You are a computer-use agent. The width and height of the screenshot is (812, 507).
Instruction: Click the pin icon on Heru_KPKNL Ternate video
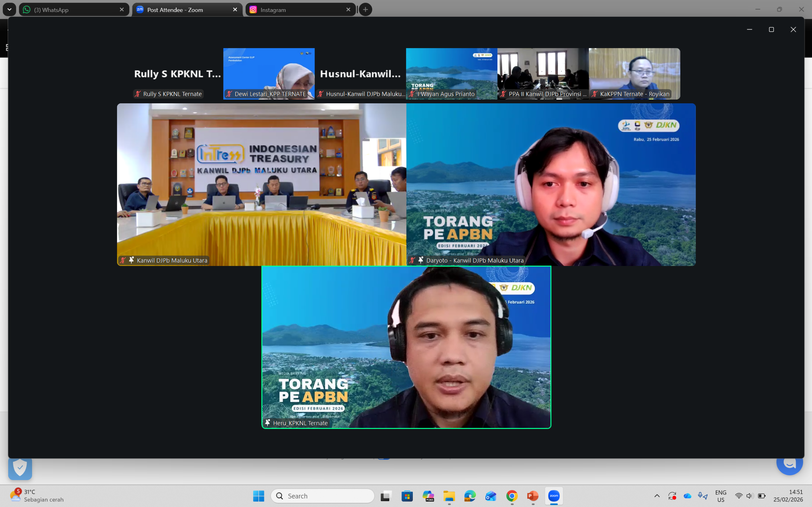click(x=267, y=423)
